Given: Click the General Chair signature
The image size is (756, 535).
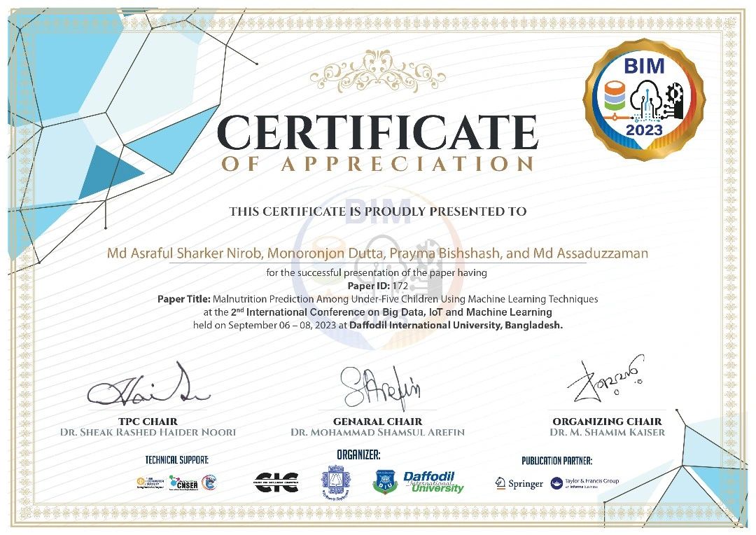Looking at the screenshot, I should (x=381, y=387).
